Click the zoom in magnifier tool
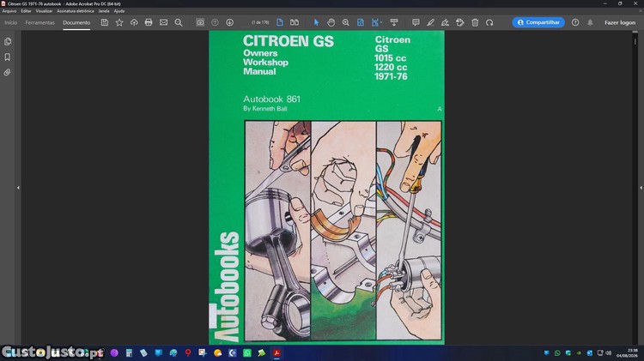The width and height of the screenshot is (644, 361). (346, 22)
